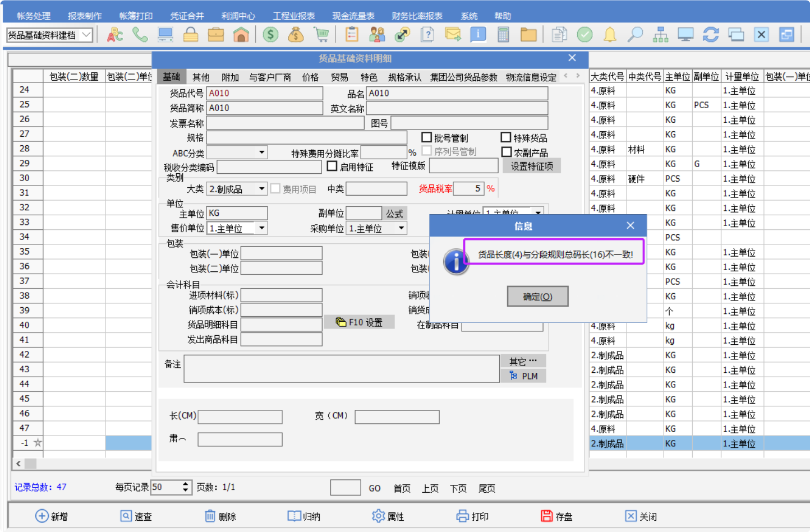
Task: Click the 备注 text field
Action: pos(341,368)
